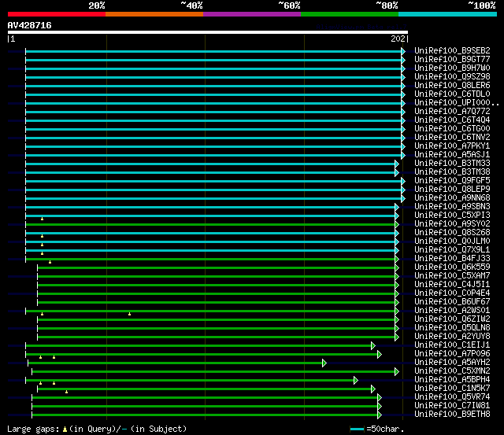Viewport: 504px width, 435px height.
Task: Click the arrowhead ending the UniRef100_A5BPH4 bar
Action: (x=356, y=381)
